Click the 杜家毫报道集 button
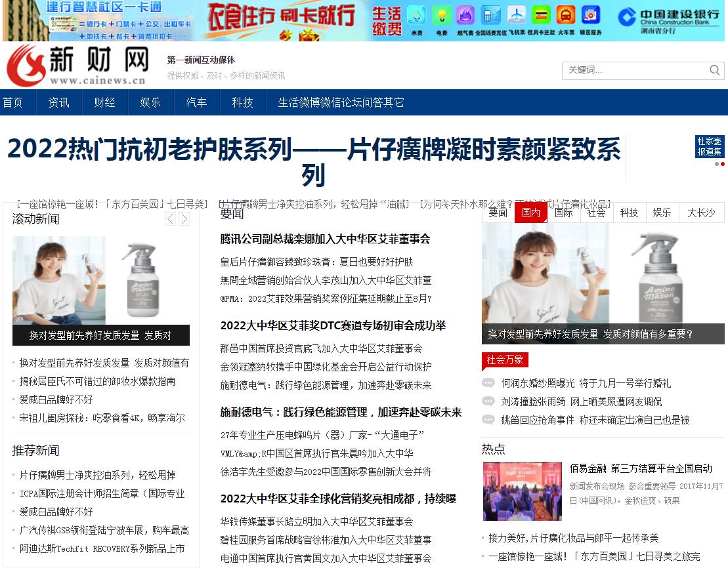The height and width of the screenshot is (572, 728). click(x=709, y=146)
